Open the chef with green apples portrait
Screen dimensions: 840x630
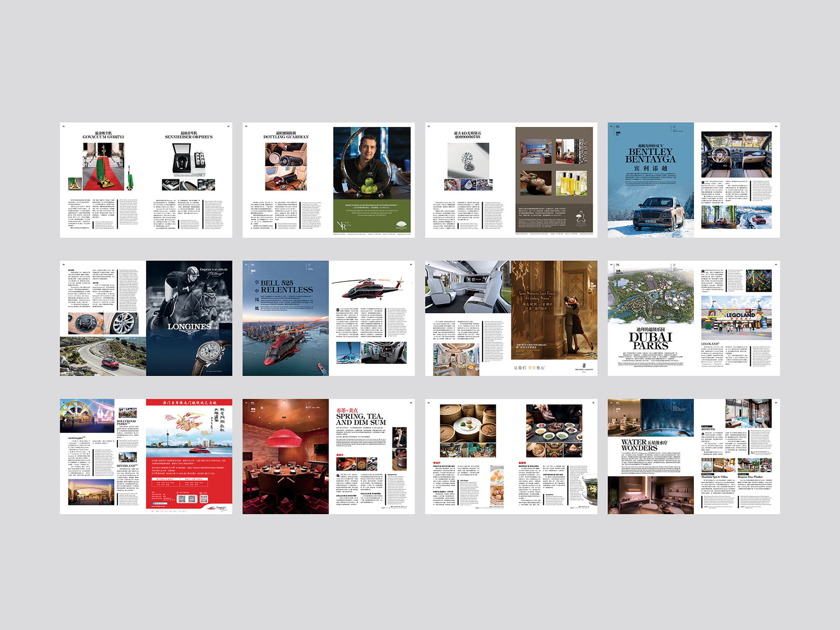[372, 163]
